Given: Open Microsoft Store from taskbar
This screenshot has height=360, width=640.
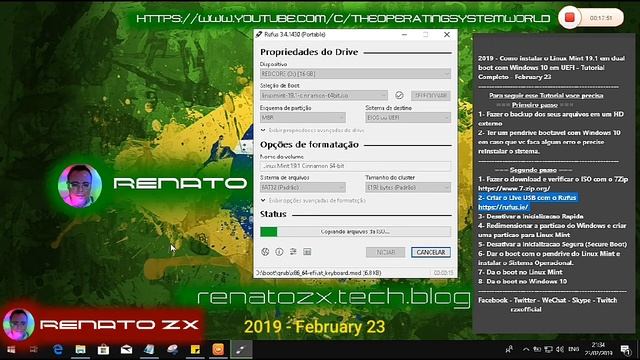Looking at the screenshot, I should coord(103,349).
